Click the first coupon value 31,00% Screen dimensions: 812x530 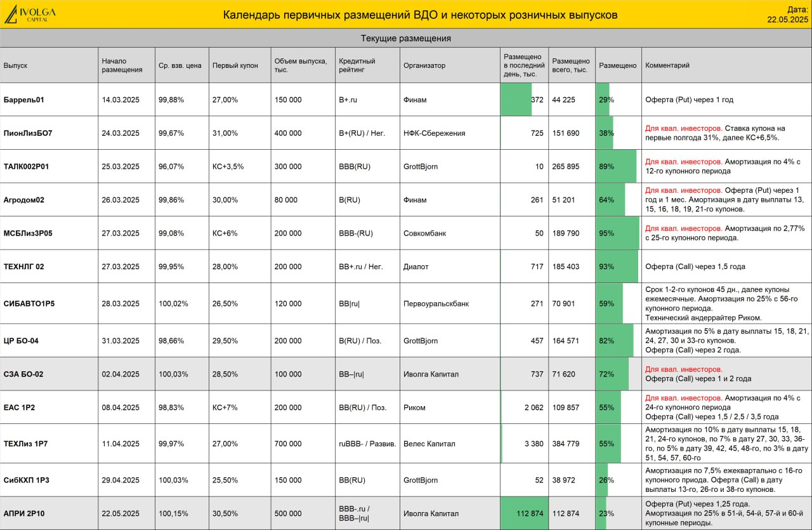(x=225, y=133)
